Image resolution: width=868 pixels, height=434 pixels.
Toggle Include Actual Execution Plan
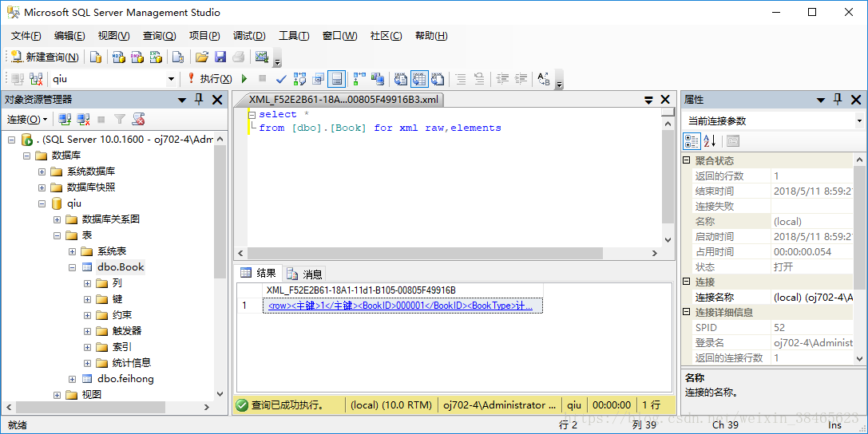pos(359,79)
